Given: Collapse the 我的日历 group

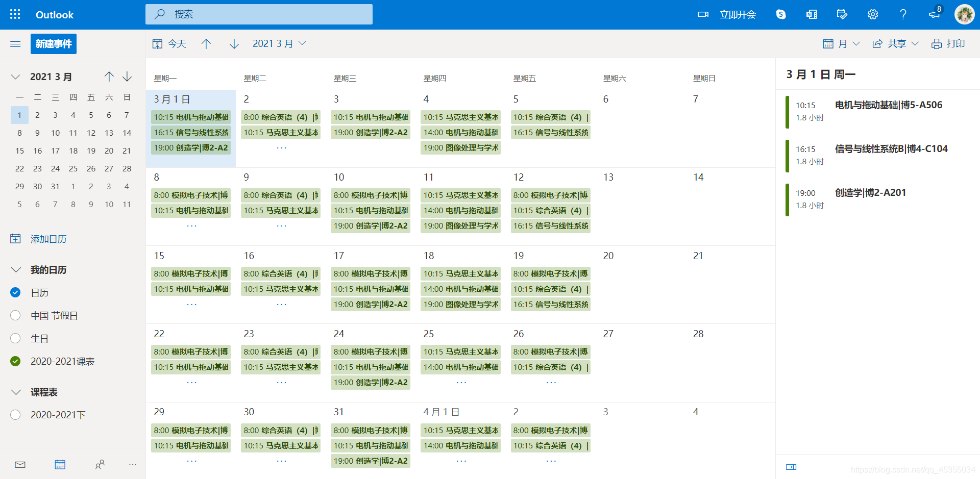Looking at the screenshot, I should tap(16, 269).
